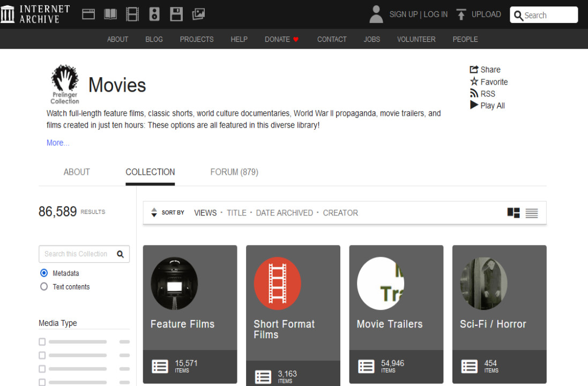Click items list icon on Feature Films card
The width and height of the screenshot is (588, 386).
pyautogui.click(x=160, y=366)
